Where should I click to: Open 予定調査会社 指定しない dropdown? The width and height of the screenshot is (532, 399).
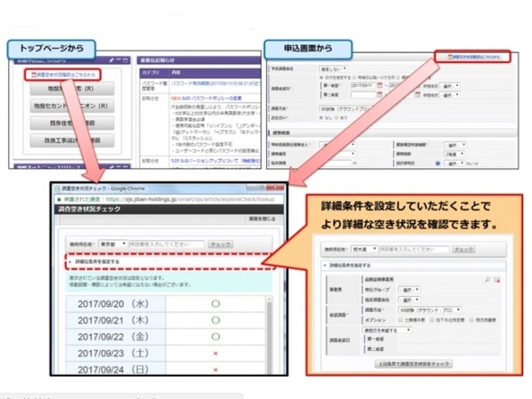click(x=333, y=69)
